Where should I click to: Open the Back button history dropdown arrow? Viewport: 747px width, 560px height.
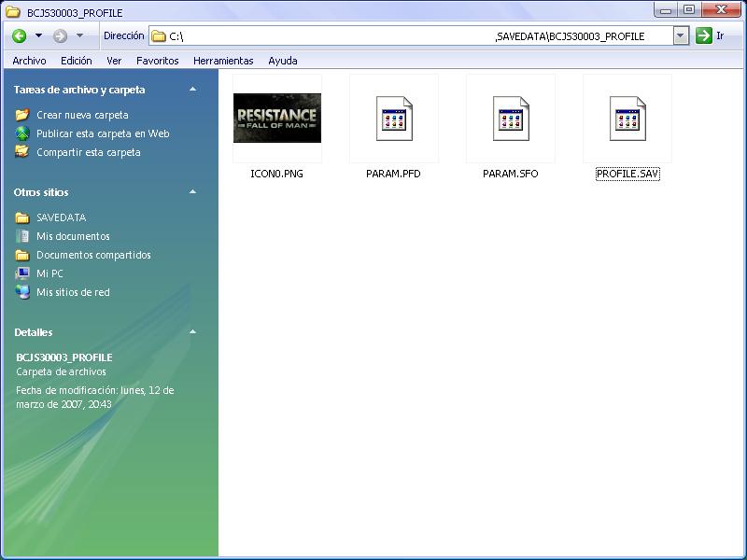pyautogui.click(x=38, y=36)
